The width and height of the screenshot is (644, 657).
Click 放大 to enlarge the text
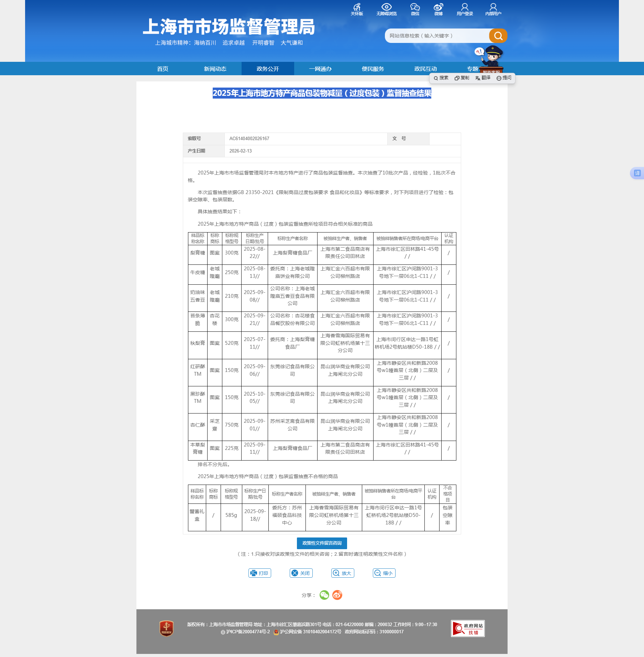pos(343,573)
